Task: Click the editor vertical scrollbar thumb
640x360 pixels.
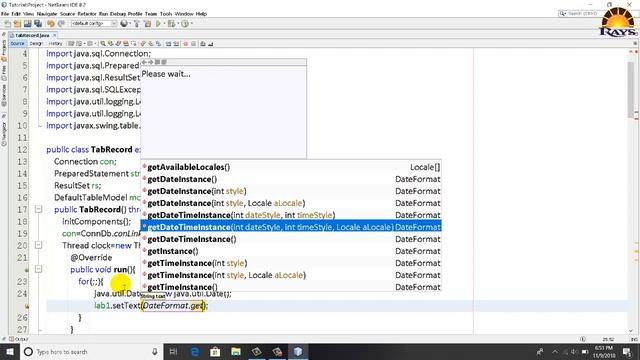Action: 631,89
